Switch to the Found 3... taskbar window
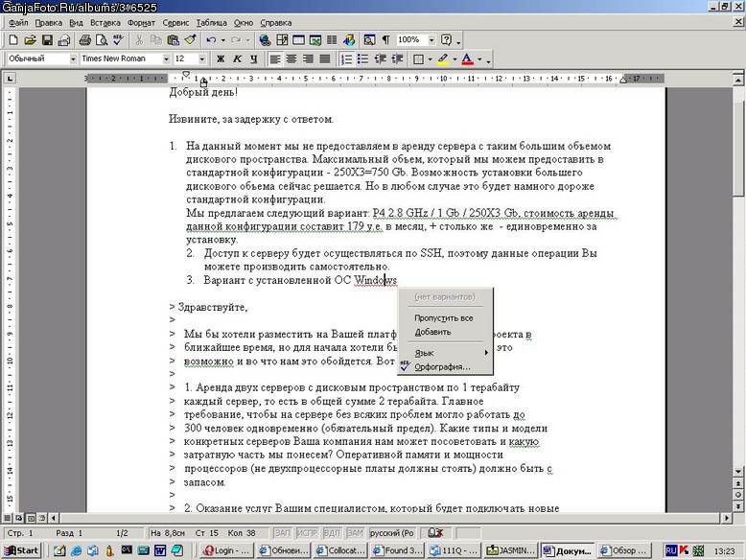 click(x=398, y=550)
